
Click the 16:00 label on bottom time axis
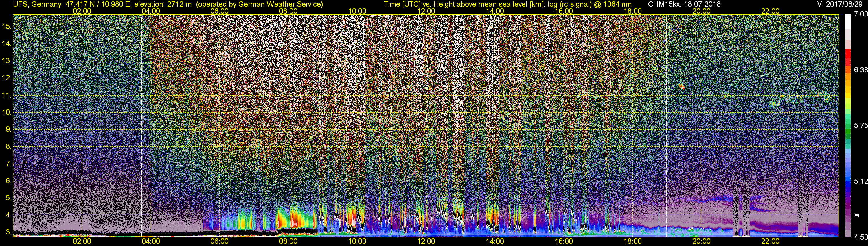point(564,242)
